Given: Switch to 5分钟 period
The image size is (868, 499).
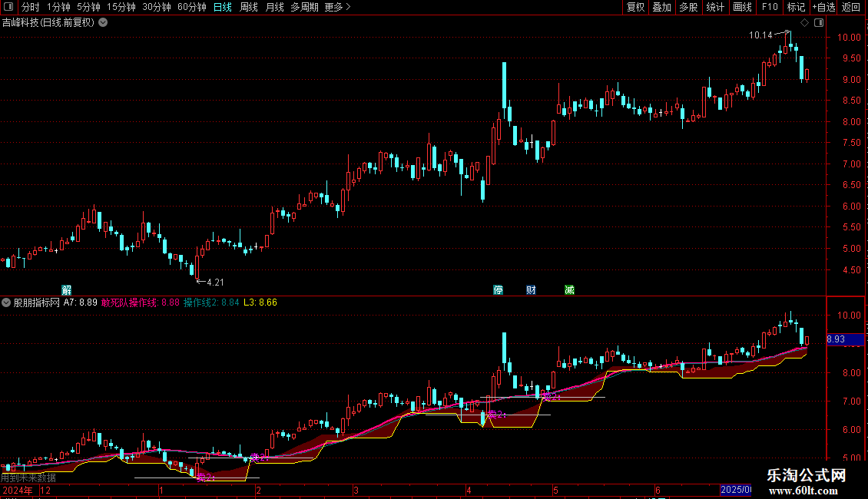Looking at the screenshot, I should click(88, 7).
